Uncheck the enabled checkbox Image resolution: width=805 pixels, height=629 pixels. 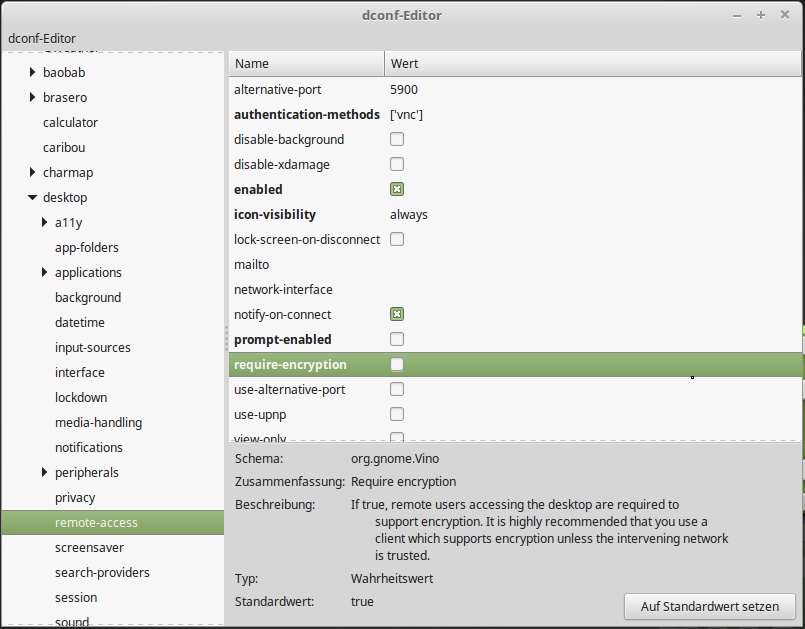(397, 189)
